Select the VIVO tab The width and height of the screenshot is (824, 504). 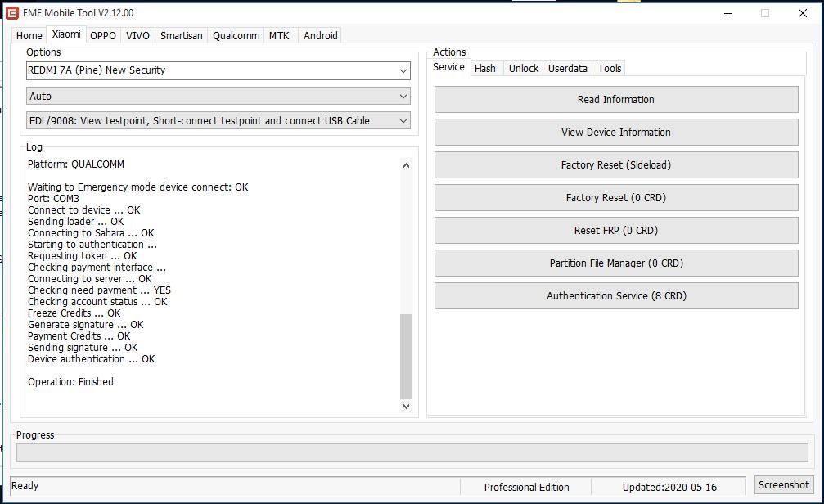137,36
